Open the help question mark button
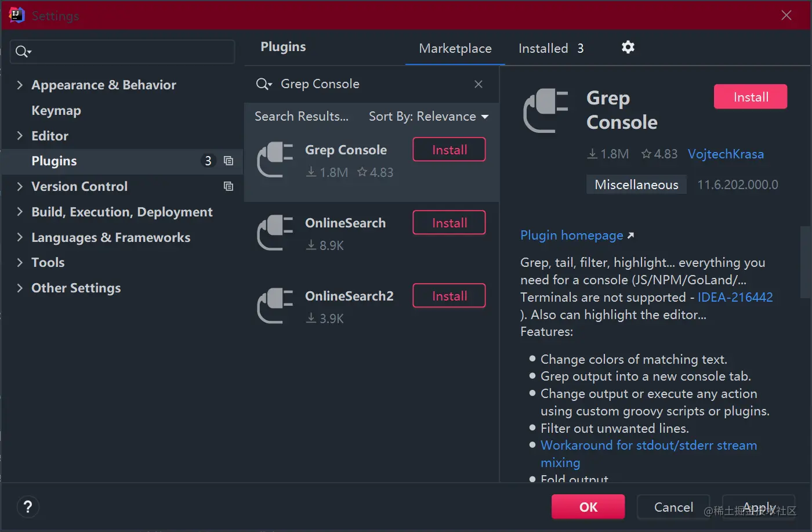This screenshot has width=812, height=532. tap(28, 507)
